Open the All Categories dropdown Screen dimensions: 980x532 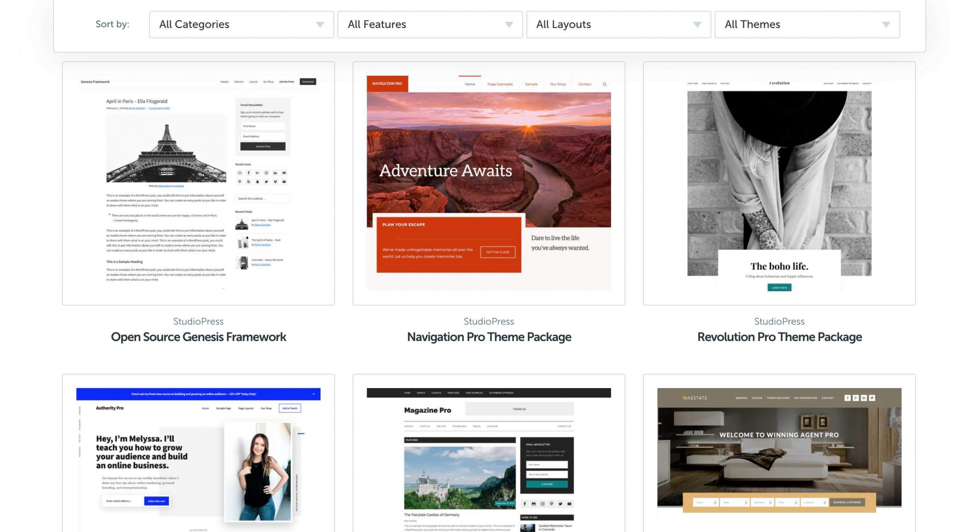tap(242, 24)
